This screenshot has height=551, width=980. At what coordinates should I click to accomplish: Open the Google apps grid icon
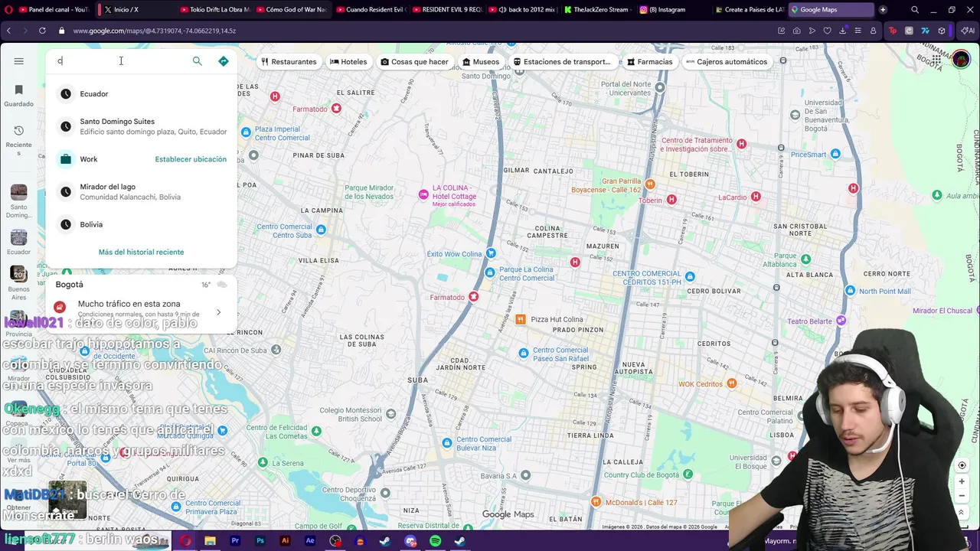(x=936, y=60)
